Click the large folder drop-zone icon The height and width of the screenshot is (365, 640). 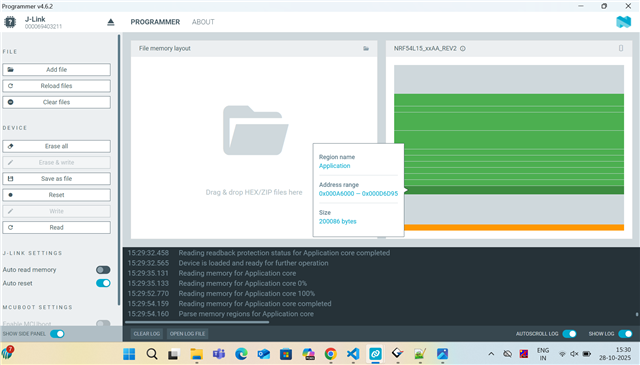[256, 130]
